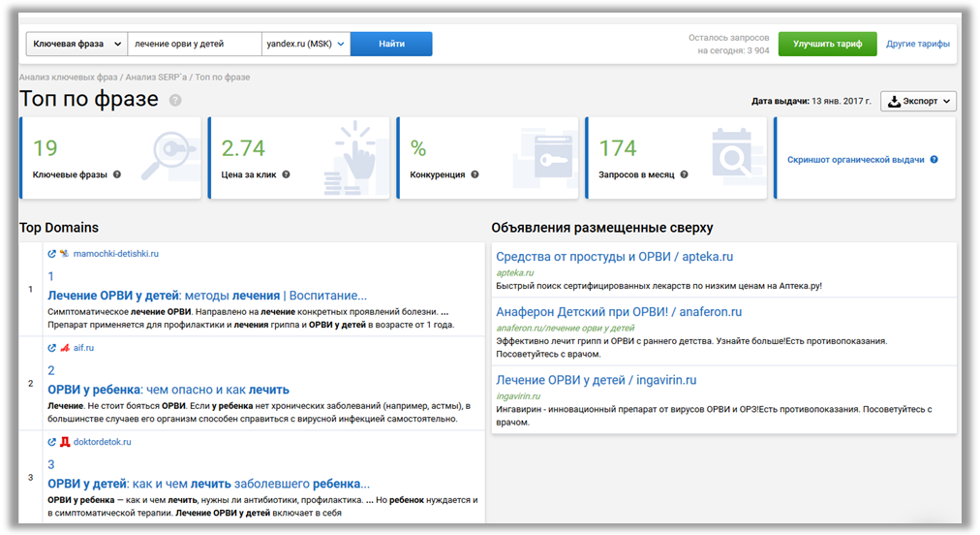Click position number 3 under doktordetok.ru
The width and height of the screenshot is (980, 535).
pos(51,465)
